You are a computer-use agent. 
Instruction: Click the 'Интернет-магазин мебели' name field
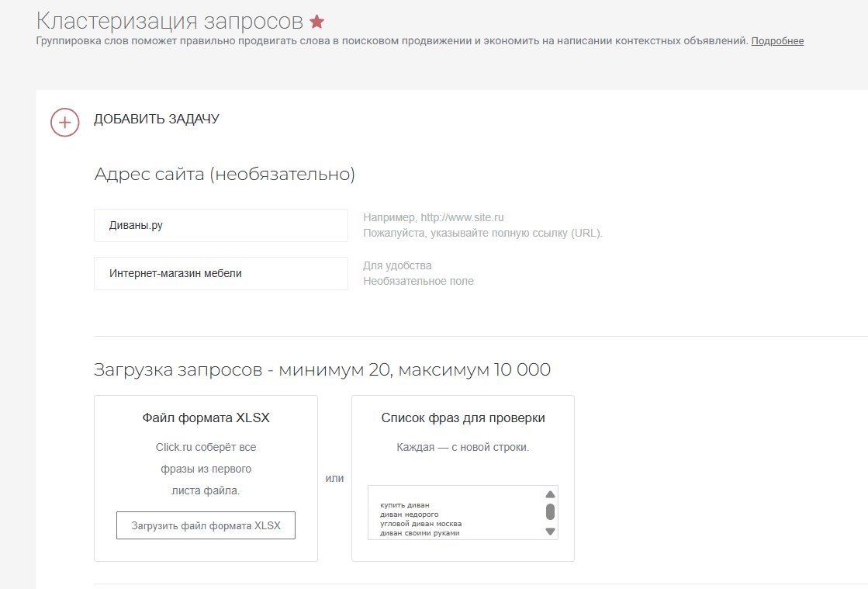tap(221, 273)
